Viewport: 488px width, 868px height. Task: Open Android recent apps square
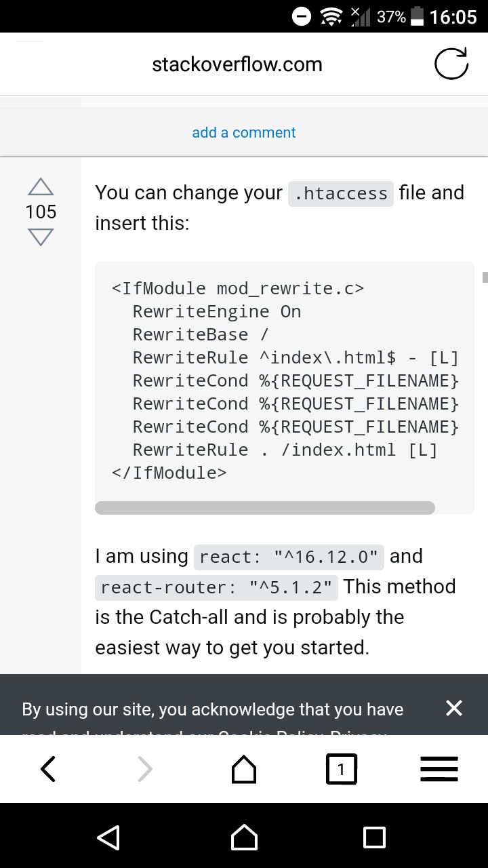(374, 837)
